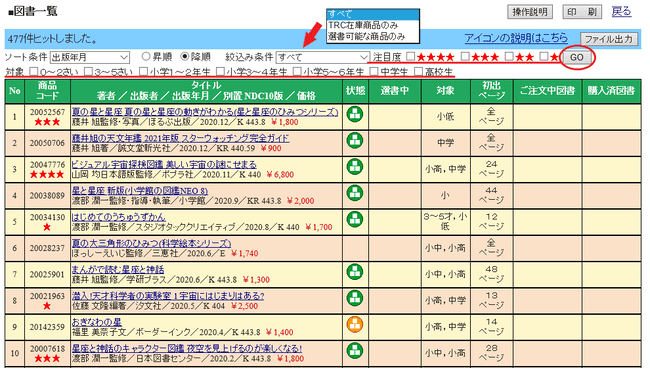Click status icon in row 10
650x368 pixels.
coord(354,350)
